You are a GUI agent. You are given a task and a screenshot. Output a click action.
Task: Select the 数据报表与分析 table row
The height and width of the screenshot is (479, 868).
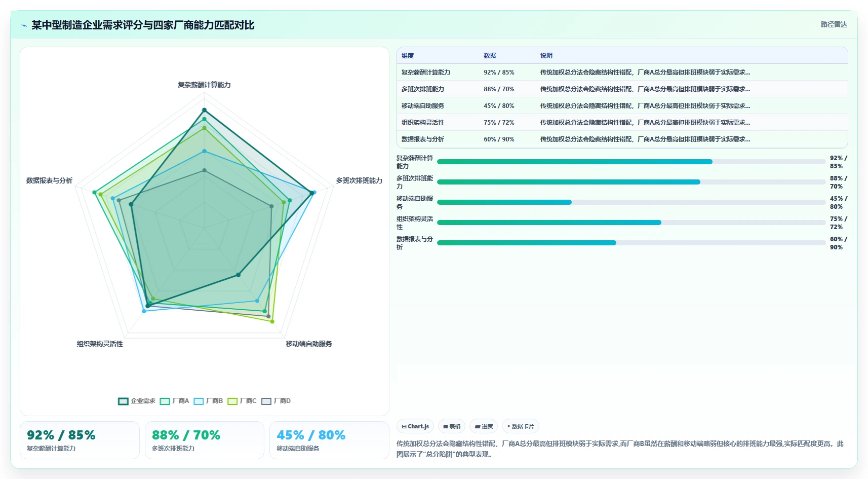tap(622, 139)
